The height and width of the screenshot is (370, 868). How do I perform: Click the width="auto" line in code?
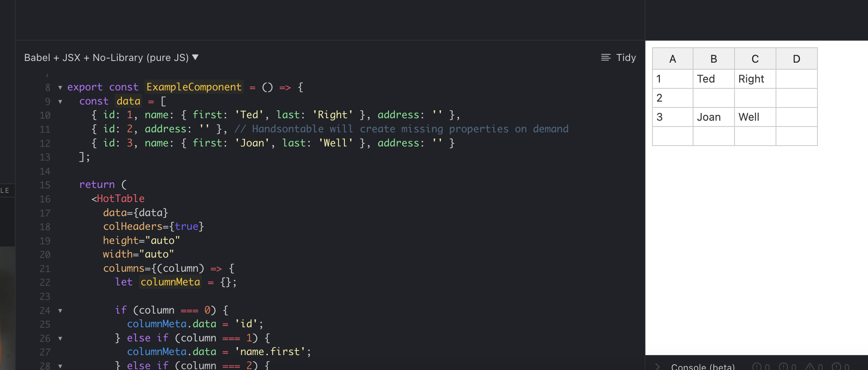[x=138, y=254]
